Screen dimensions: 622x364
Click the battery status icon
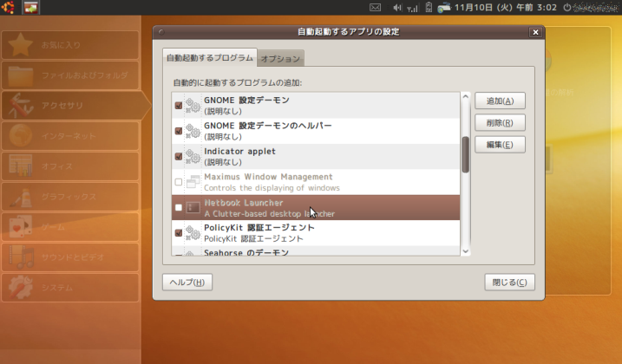coord(429,7)
